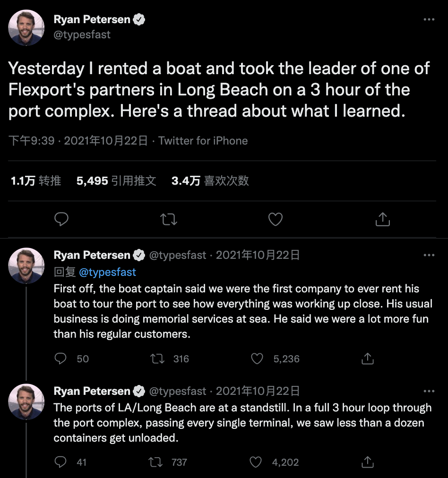Like the main thread tweet
This screenshot has width=448, height=478.
tap(276, 219)
